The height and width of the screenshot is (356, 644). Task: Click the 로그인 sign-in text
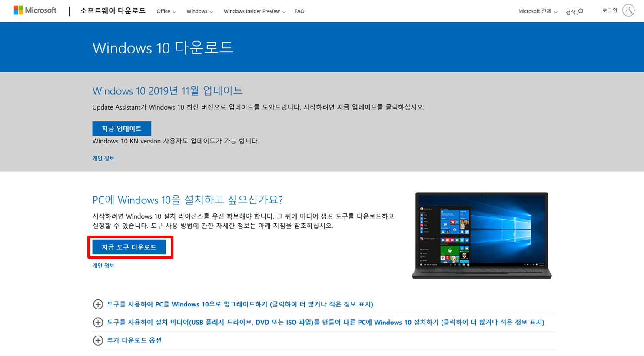pyautogui.click(x=609, y=10)
